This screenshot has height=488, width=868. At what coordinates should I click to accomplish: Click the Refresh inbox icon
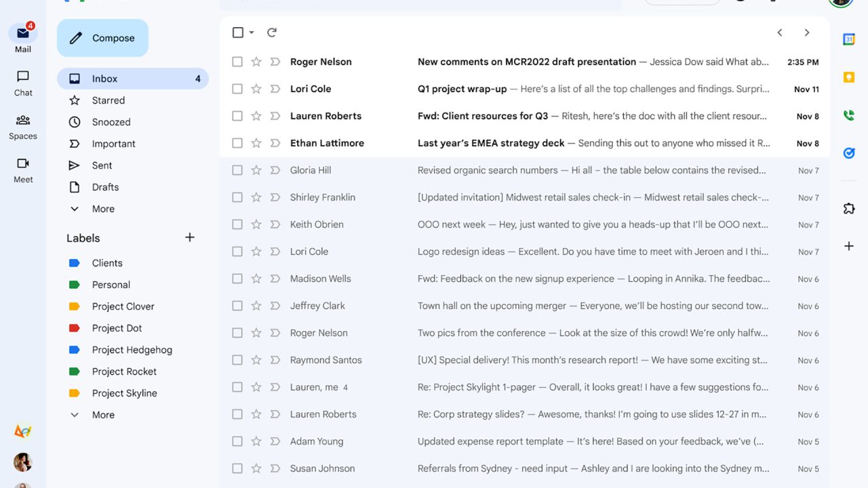(x=272, y=33)
